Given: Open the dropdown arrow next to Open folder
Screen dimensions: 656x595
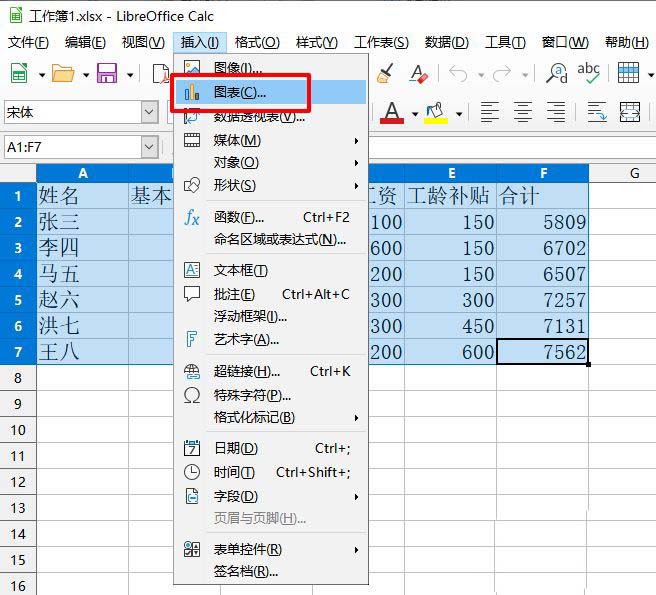Looking at the screenshot, I should click(86, 75).
